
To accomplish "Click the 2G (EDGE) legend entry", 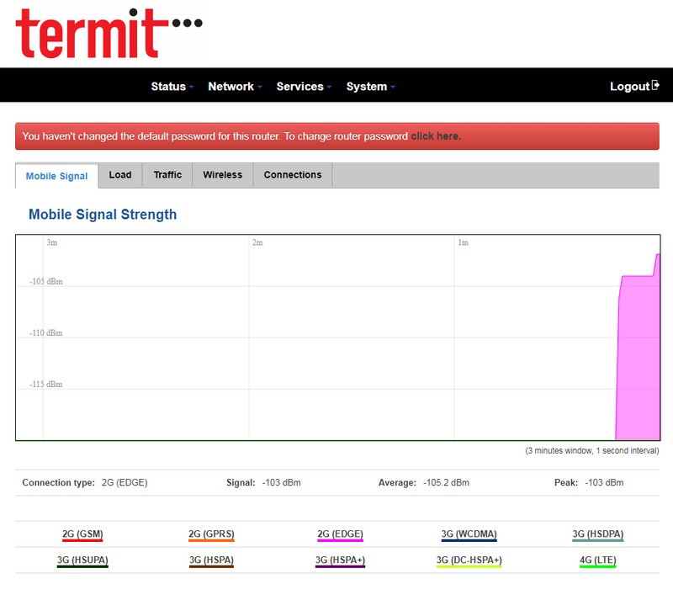I will 340,534.
